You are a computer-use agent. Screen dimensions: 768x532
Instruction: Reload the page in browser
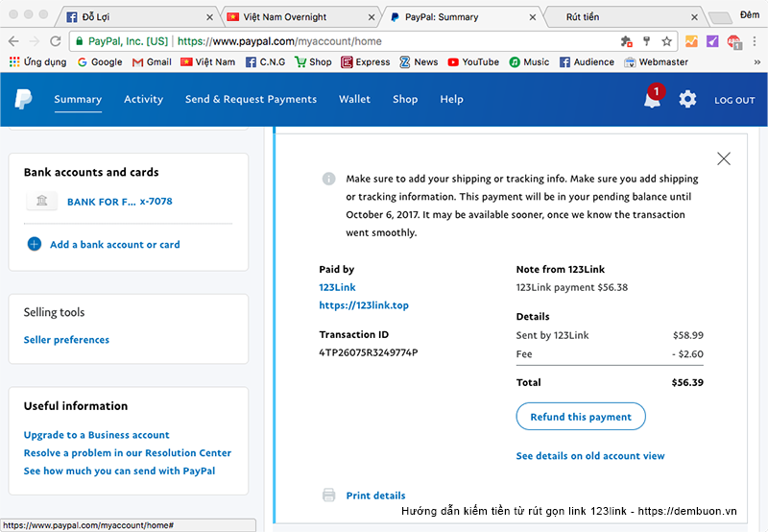[55, 41]
